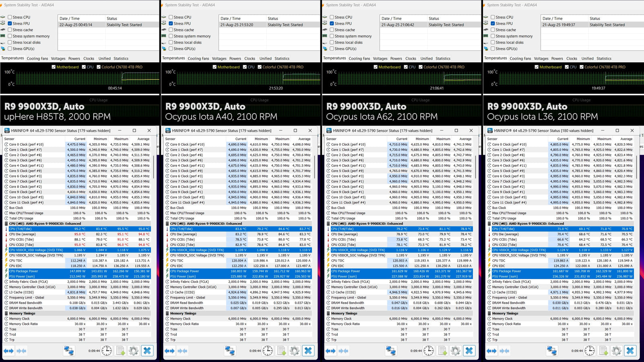Open the settings gear in the upHere H85T8 HWiNFO toolbar
Image resolution: width=644 pixels, height=362 pixels.
(x=134, y=351)
